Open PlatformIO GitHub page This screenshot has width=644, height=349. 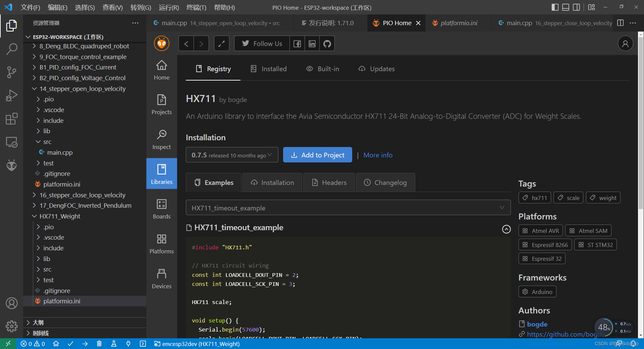pyautogui.click(x=327, y=44)
